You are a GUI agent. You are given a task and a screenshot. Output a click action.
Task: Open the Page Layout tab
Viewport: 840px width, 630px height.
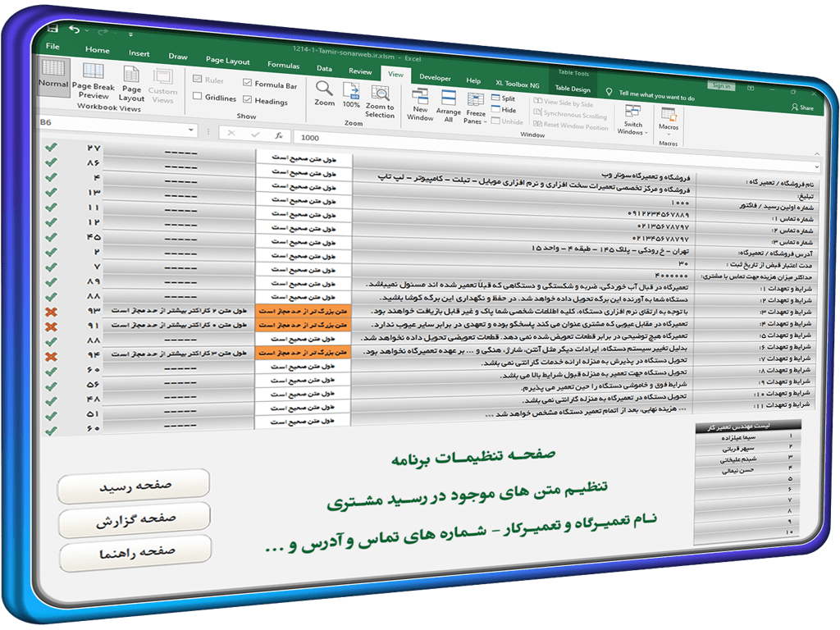pos(228,61)
